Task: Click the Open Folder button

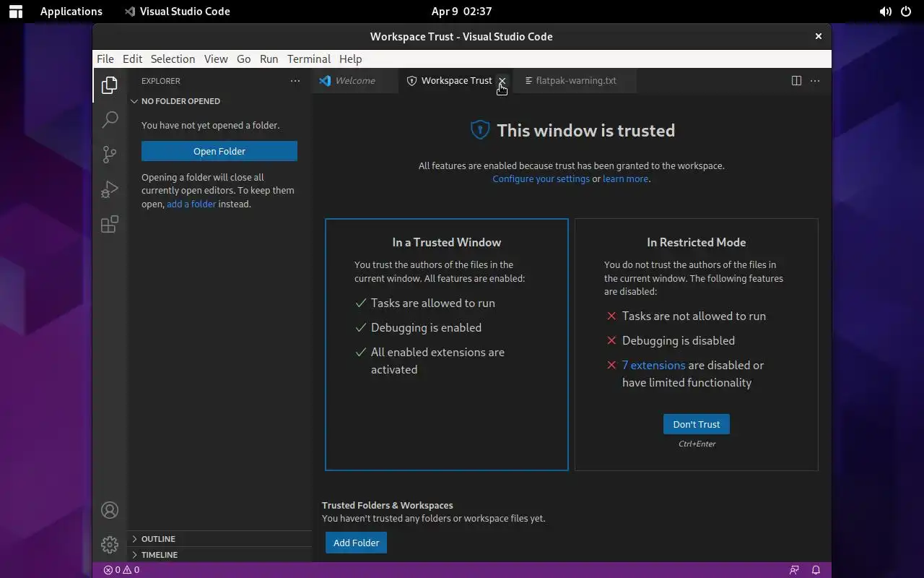Action: click(219, 151)
